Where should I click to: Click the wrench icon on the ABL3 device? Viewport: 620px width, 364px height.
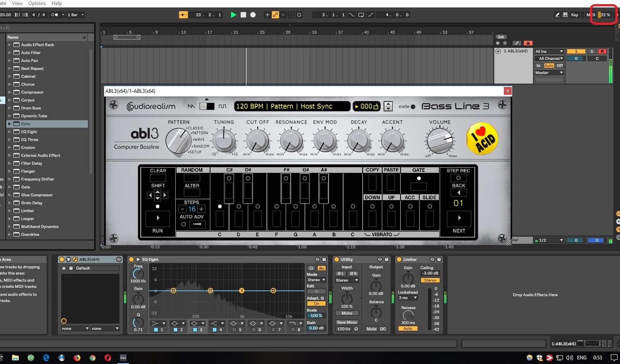pyautogui.click(x=75, y=260)
